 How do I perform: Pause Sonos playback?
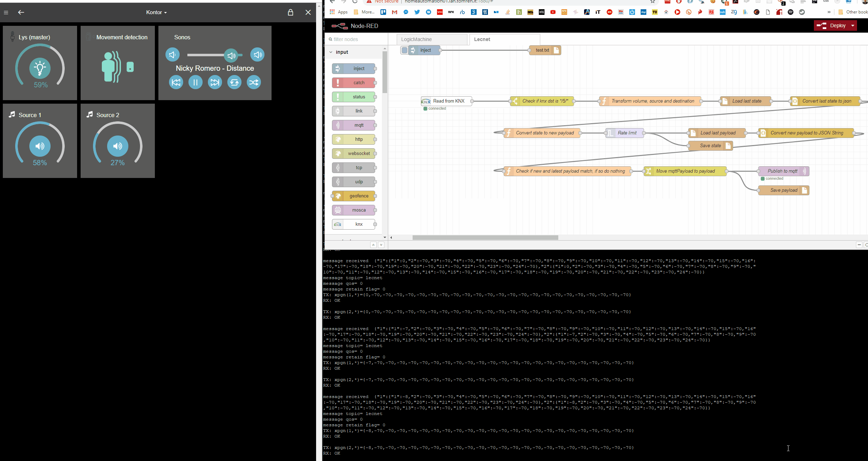[x=196, y=82]
